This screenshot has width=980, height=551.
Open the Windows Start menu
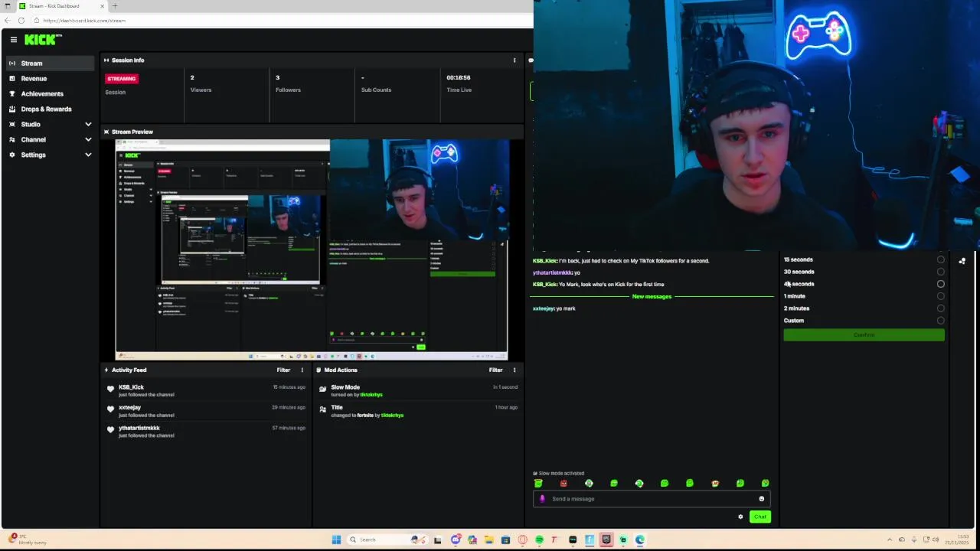(336, 540)
